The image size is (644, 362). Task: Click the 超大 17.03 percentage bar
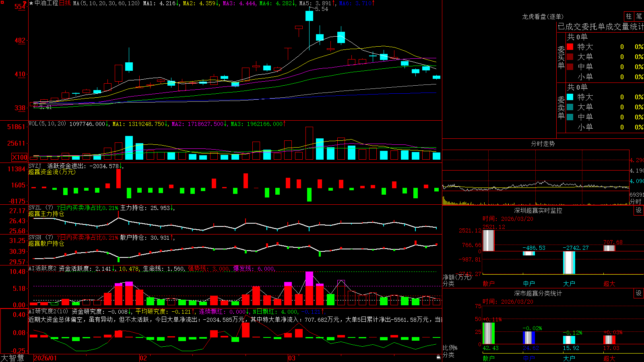click(x=609, y=339)
